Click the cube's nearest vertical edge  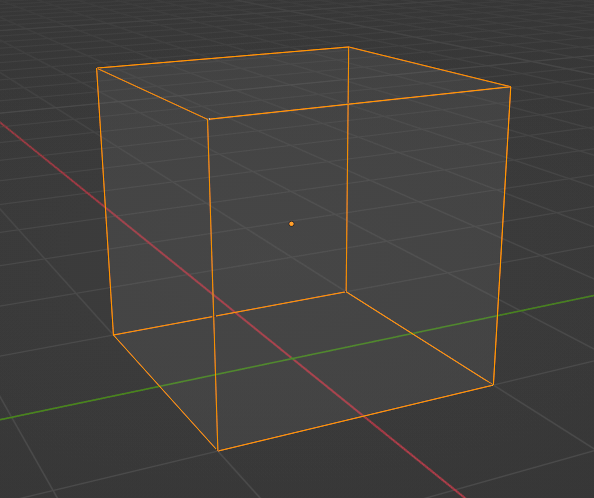213,284
